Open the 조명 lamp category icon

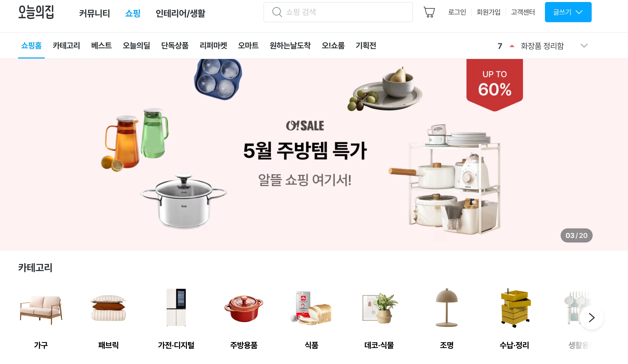pyautogui.click(x=447, y=308)
